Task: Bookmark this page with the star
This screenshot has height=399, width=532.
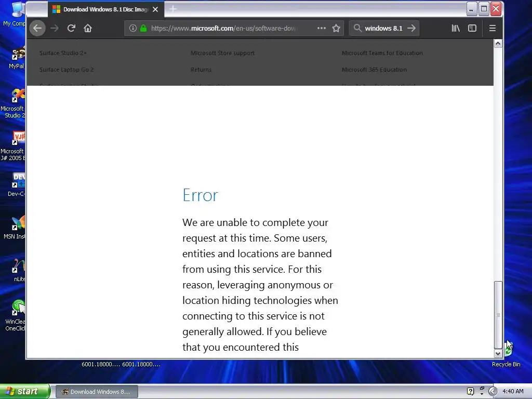Action: click(x=336, y=28)
